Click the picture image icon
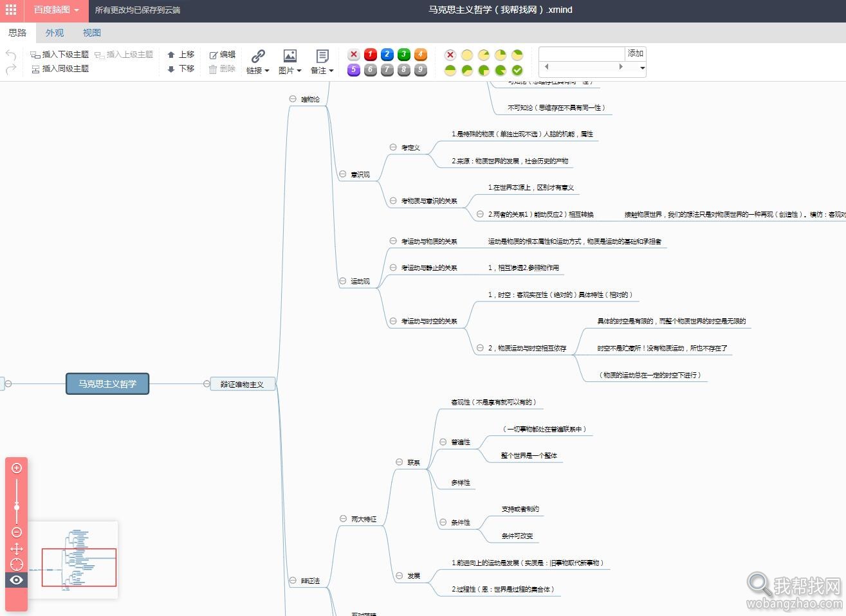Viewport: 846px width, 616px height. point(290,56)
